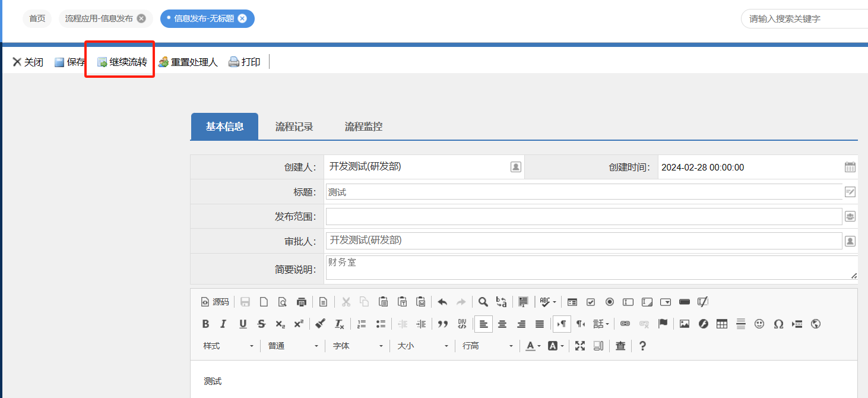Toggle underline formatting

click(x=243, y=324)
